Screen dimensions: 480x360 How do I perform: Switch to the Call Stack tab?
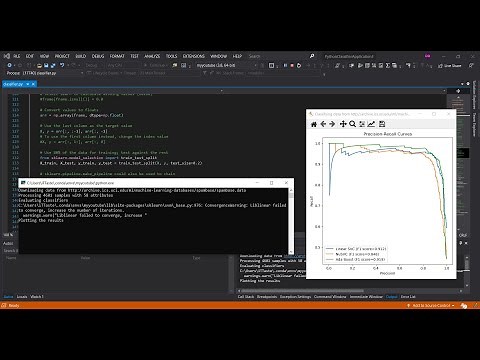[246, 296]
